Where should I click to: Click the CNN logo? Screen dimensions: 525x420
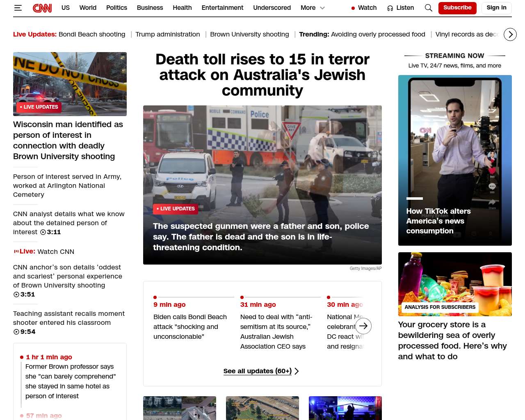42,8
